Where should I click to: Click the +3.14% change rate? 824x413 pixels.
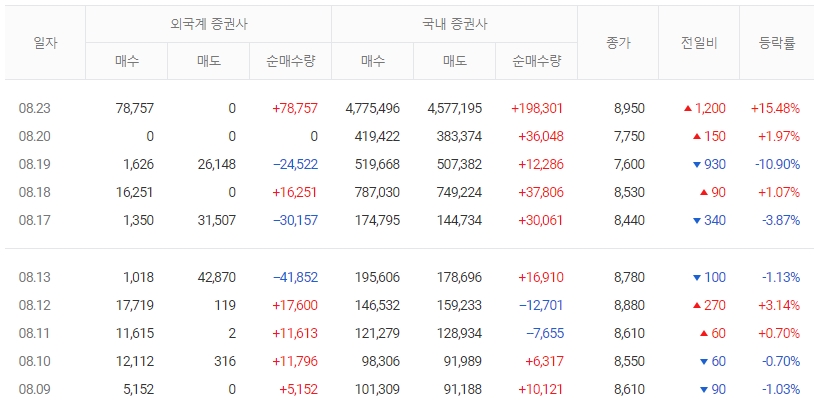tap(779, 305)
